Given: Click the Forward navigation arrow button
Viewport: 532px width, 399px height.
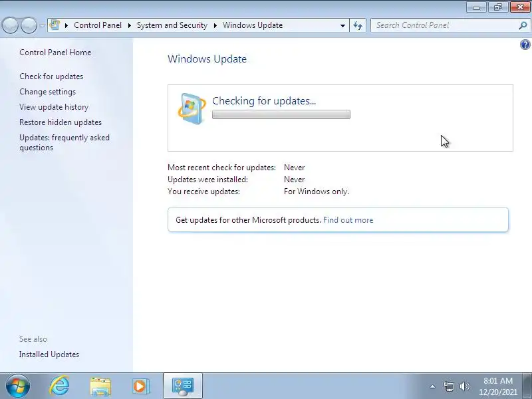Looking at the screenshot, I should pyautogui.click(x=29, y=25).
